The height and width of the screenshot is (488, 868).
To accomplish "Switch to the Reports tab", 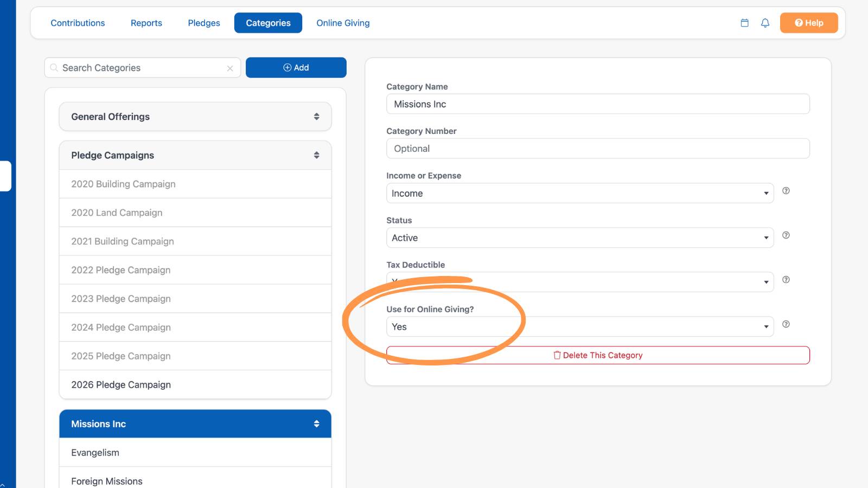I will [146, 23].
